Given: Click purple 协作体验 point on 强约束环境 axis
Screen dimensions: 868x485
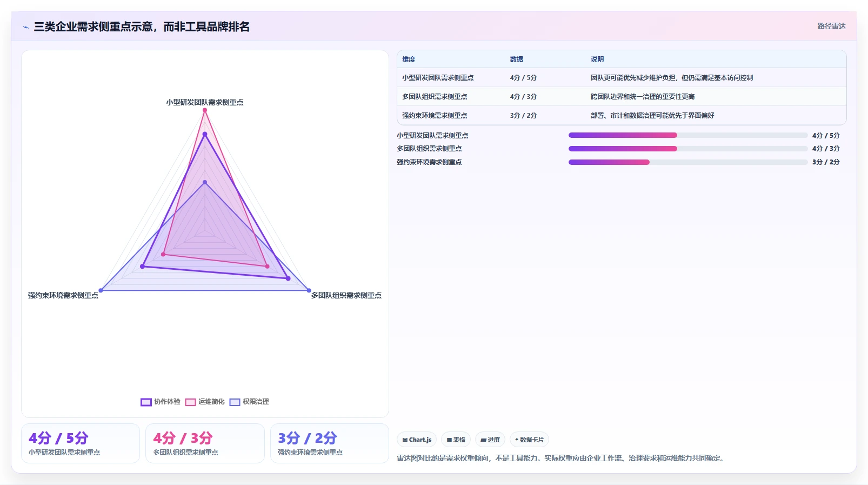Looking at the screenshot, I should (143, 267).
